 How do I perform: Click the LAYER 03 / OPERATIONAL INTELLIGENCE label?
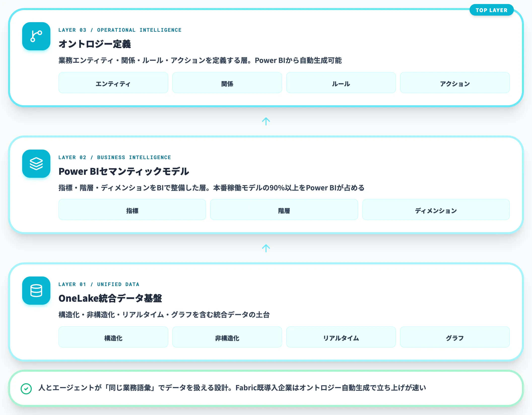(x=120, y=30)
